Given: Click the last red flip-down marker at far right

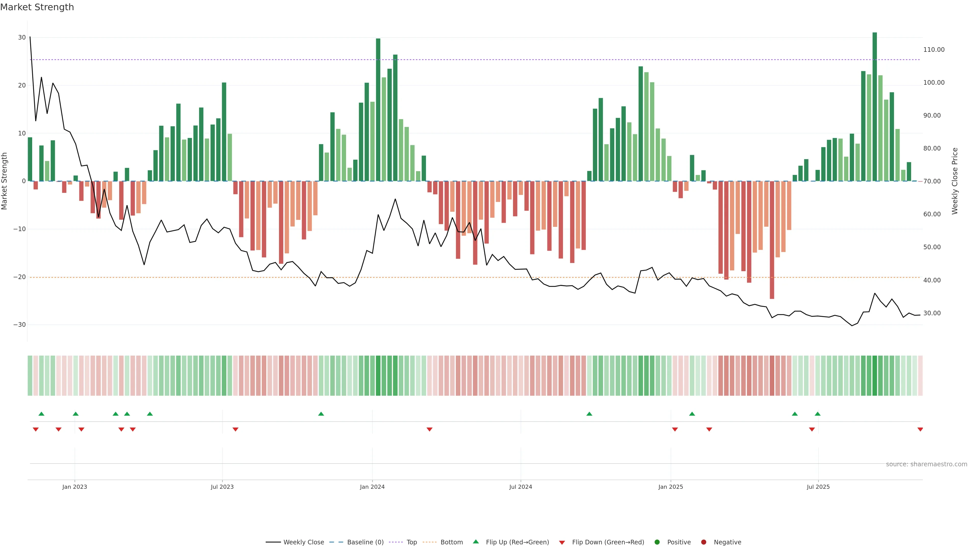Looking at the screenshot, I should [920, 429].
